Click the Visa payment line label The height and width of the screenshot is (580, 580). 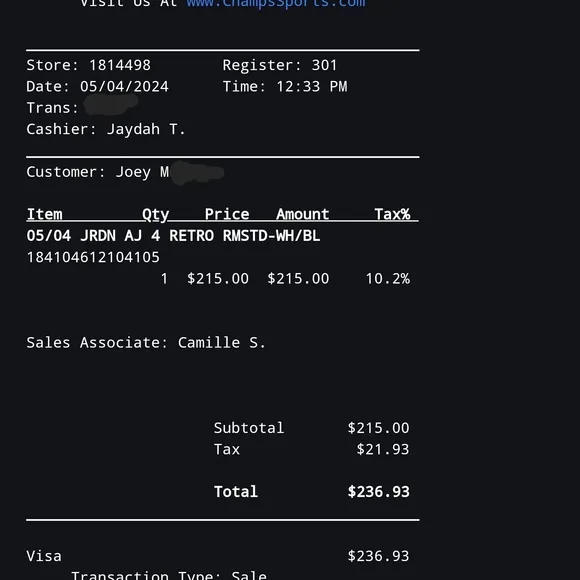[44, 556]
